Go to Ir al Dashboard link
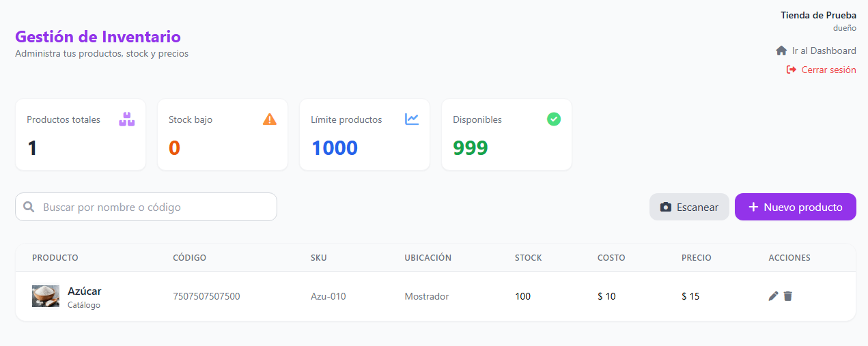 click(816, 51)
